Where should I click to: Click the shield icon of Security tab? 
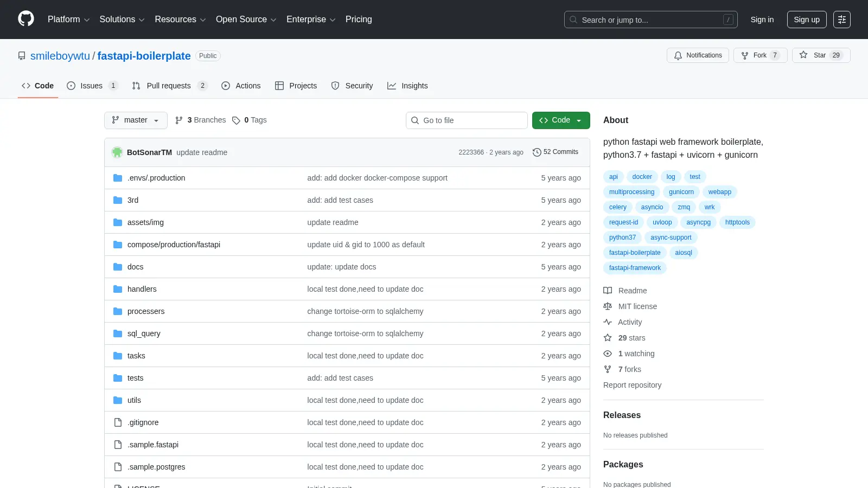(x=335, y=86)
